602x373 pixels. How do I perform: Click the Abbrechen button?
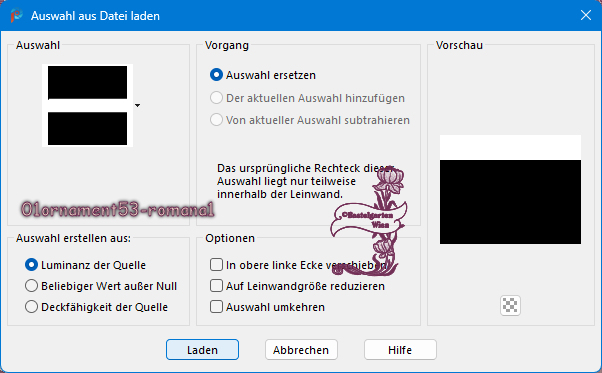[301, 350]
